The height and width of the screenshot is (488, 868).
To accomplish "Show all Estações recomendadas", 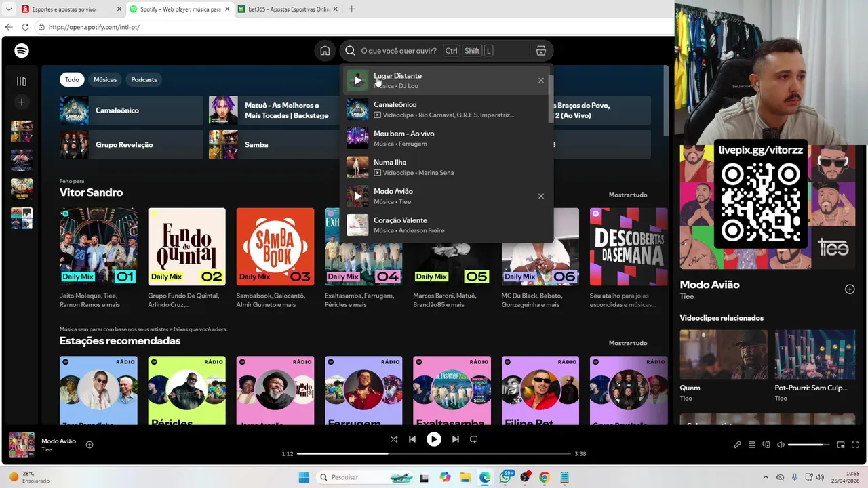I will pos(628,343).
